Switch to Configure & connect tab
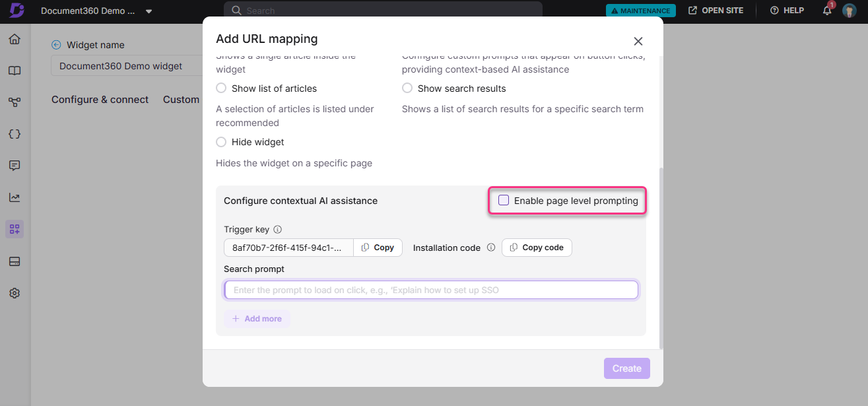 100,100
